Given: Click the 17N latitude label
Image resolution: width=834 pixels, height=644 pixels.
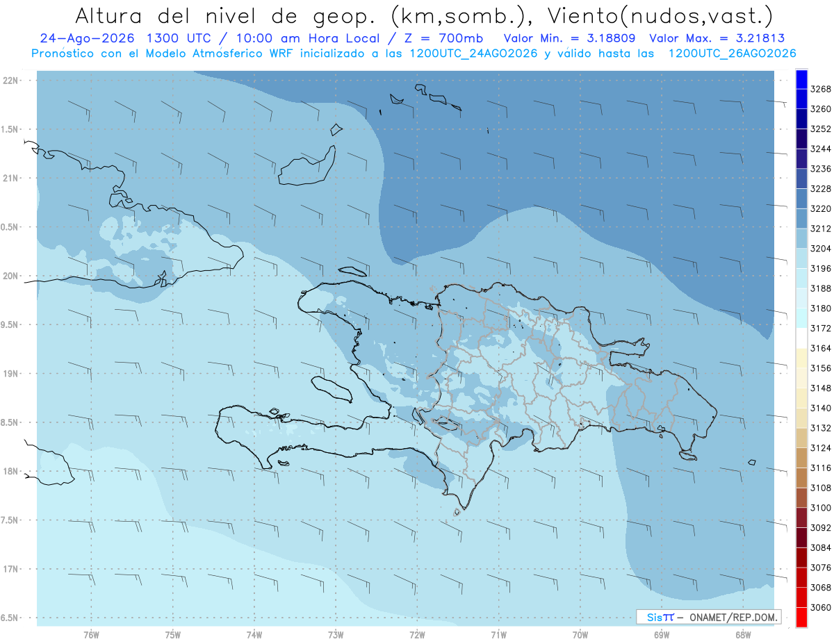Looking at the screenshot, I should 10,569.
